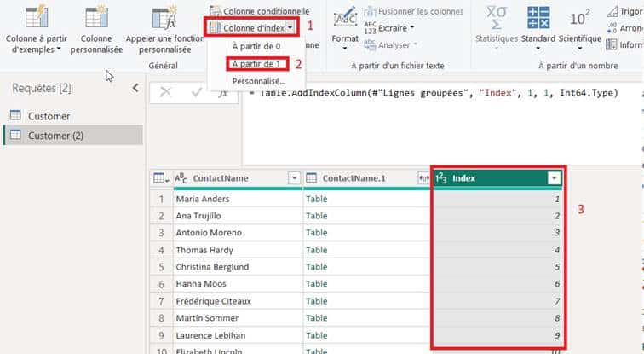Image resolution: width=644 pixels, height=354 pixels.
Task: Open the Colonne d'index dropdown arrow
Action: tap(291, 28)
